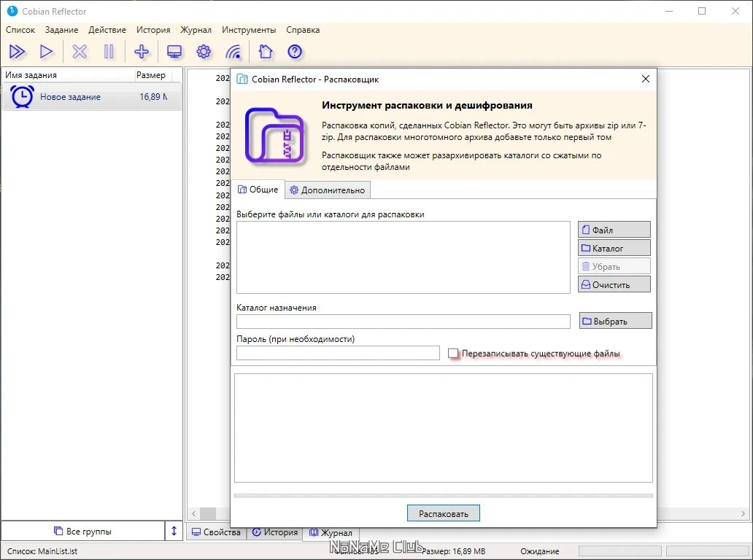Screen dimensions: 753x560
Task: Click the Файл button to add file
Action: [614, 230]
